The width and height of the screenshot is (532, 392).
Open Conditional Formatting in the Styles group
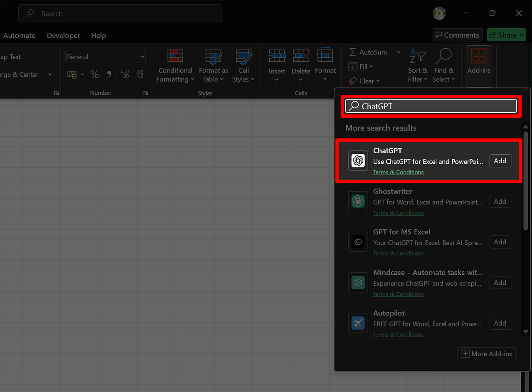point(175,67)
